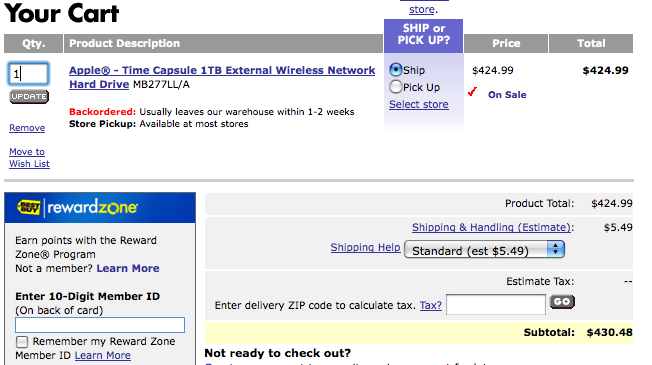The height and width of the screenshot is (365, 652).
Task: Choose the Pick Up radio option
Action: 395,87
